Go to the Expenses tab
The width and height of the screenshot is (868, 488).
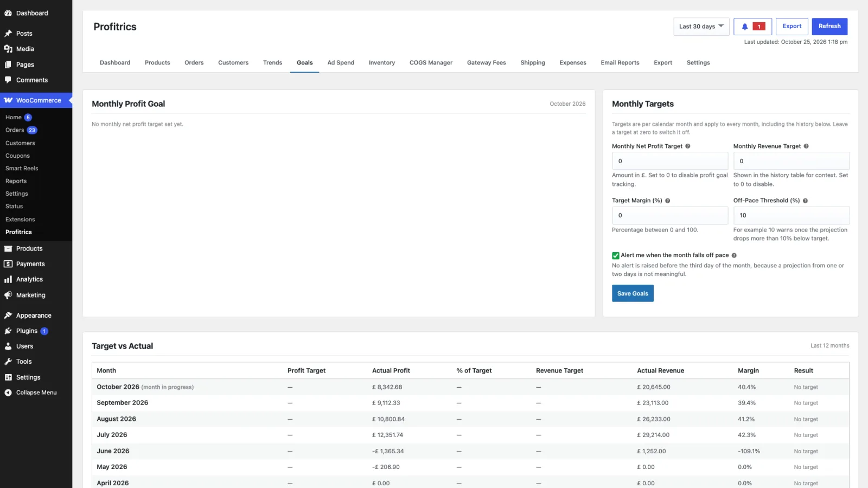(573, 63)
